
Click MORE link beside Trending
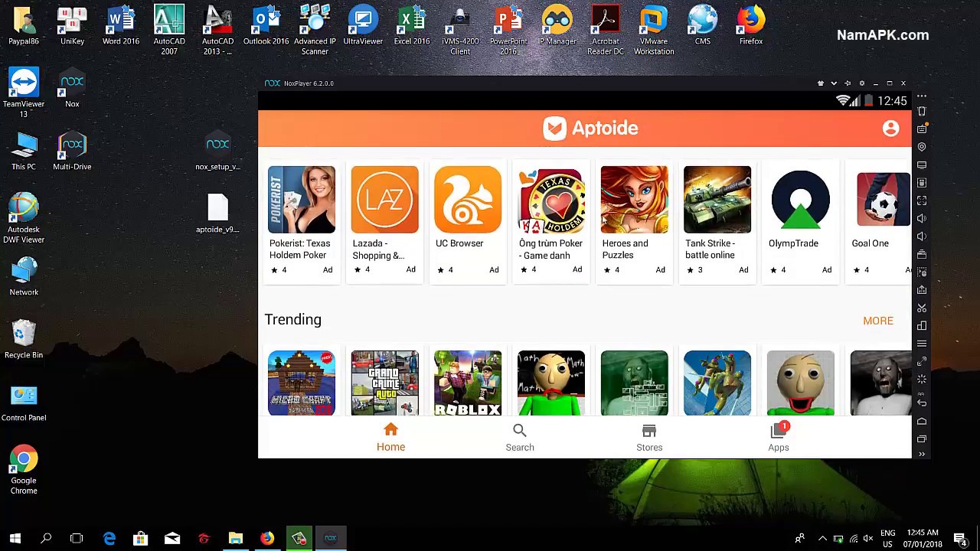pyautogui.click(x=878, y=321)
